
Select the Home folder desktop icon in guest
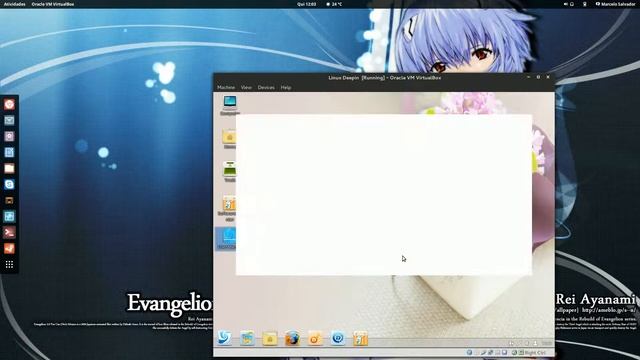pyautogui.click(x=229, y=139)
